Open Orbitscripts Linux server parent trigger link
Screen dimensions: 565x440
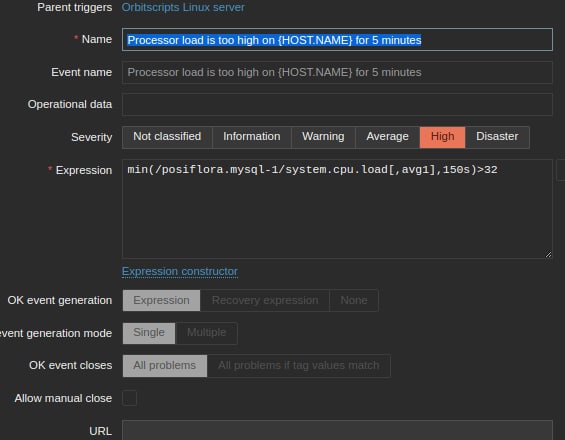click(x=183, y=7)
